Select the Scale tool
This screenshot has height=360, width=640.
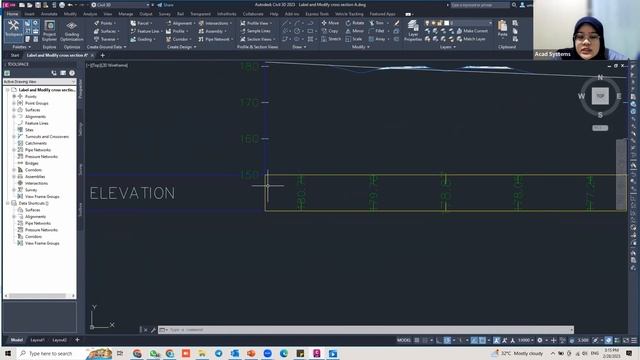353,39
